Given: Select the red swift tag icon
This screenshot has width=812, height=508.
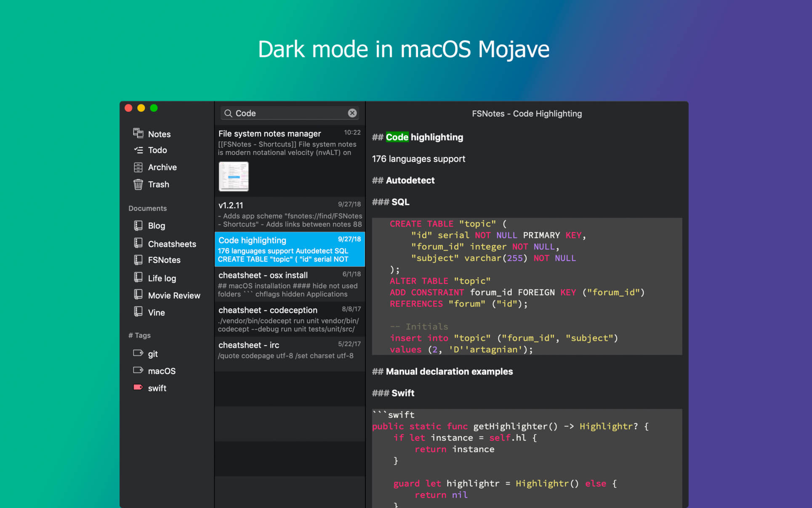Looking at the screenshot, I should (138, 388).
